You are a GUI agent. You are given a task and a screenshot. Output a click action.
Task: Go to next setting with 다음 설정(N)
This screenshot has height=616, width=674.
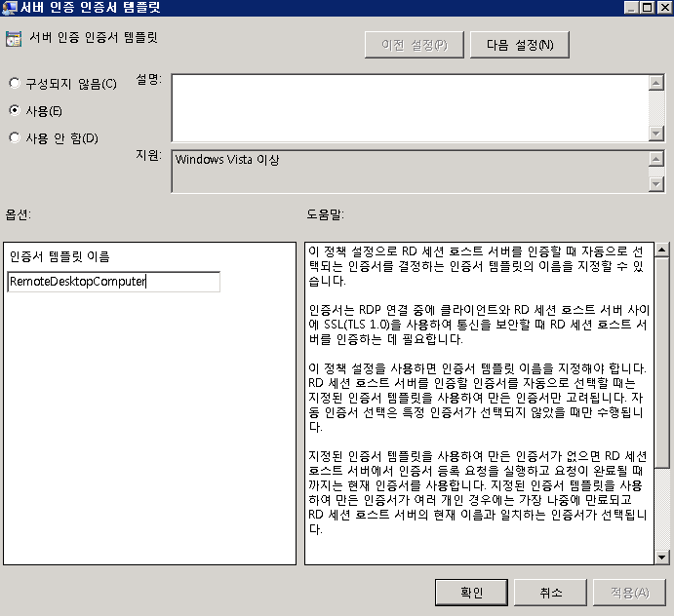point(520,45)
